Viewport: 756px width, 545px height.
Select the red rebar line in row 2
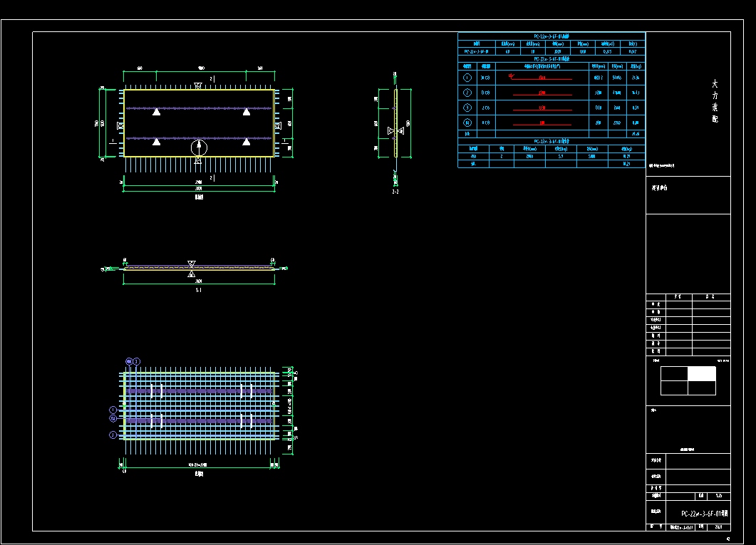(x=542, y=95)
